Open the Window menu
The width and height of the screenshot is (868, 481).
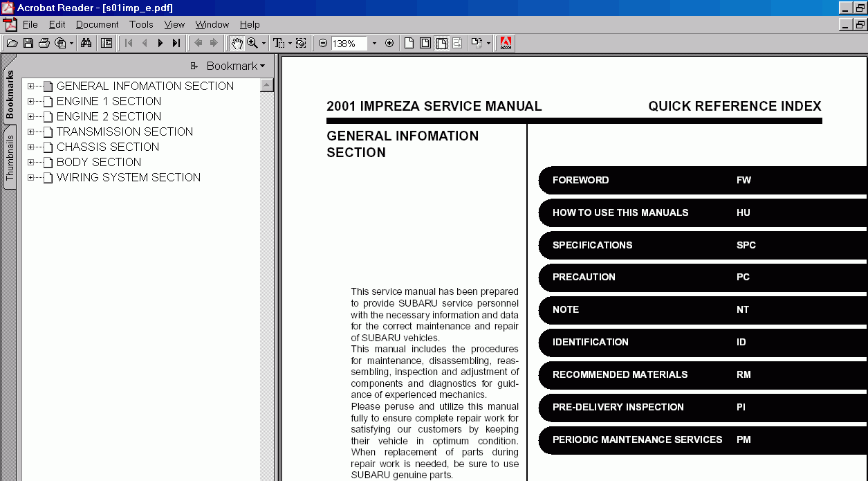click(x=212, y=24)
